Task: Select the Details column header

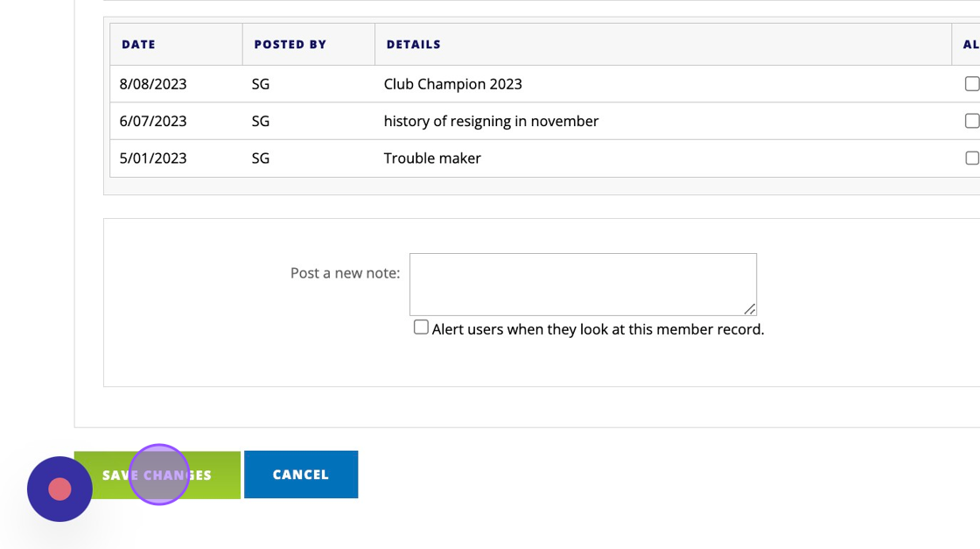Action: coord(413,45)
